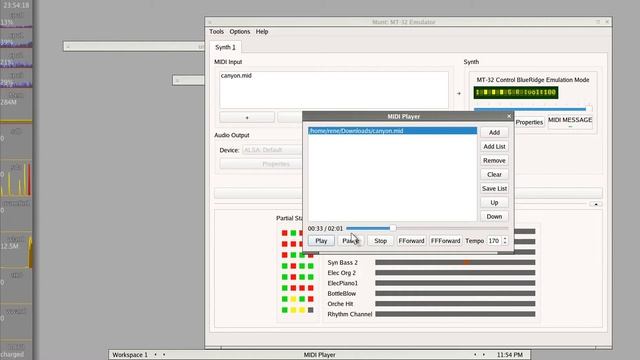Click the Audio Output Properties button
Screen dimensions: 640x360
click(261, 164)
